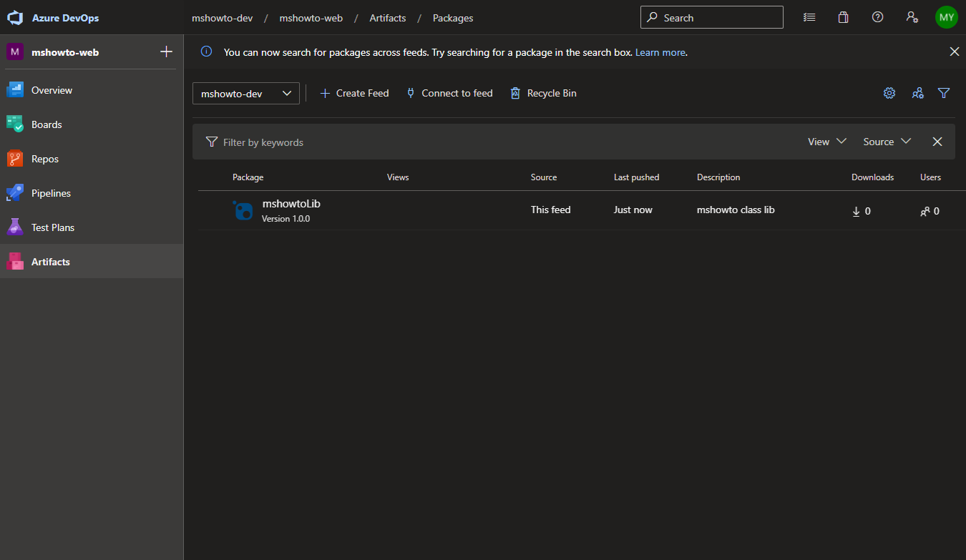Screen dimensions: 966x560
Task: Click the Artifacts breadcrumb link
Action: (x=388, y=18)
